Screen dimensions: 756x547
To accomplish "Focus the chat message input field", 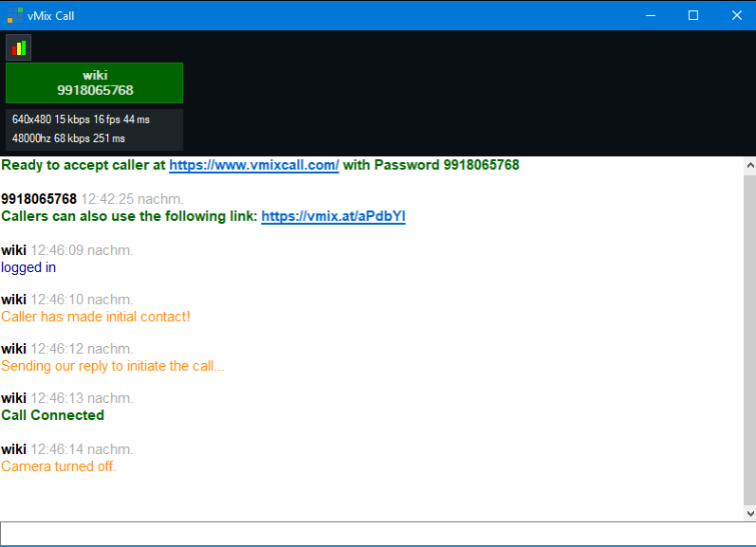I will (x=378, y=534).
